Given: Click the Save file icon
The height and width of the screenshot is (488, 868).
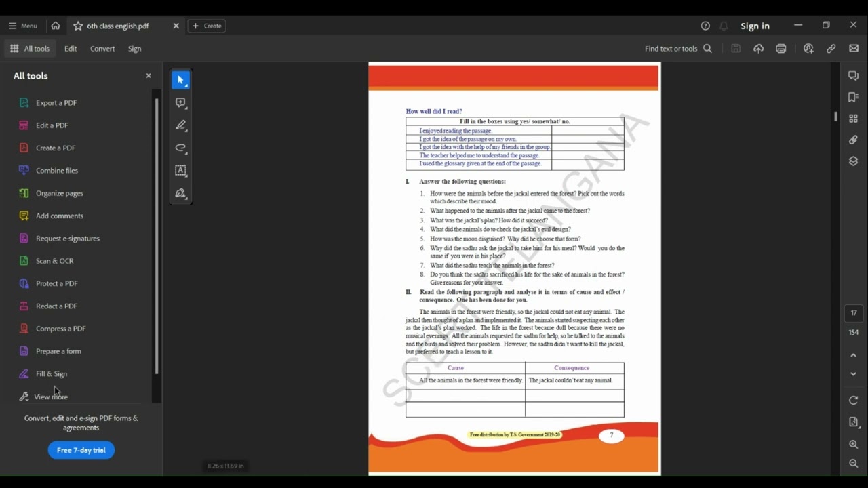Looking at the screenshot, I should coord(736,49).
